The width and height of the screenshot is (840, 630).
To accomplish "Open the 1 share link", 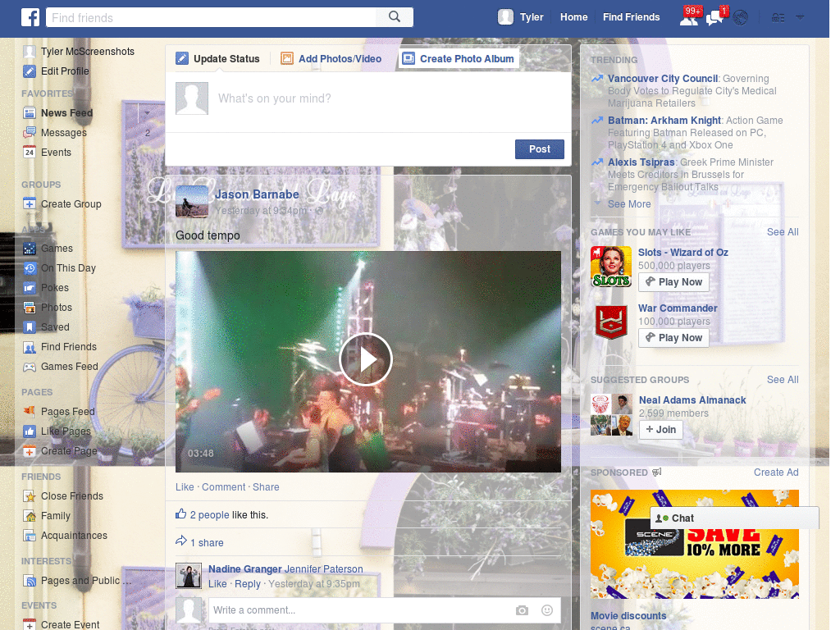I will tap(207, 543).
